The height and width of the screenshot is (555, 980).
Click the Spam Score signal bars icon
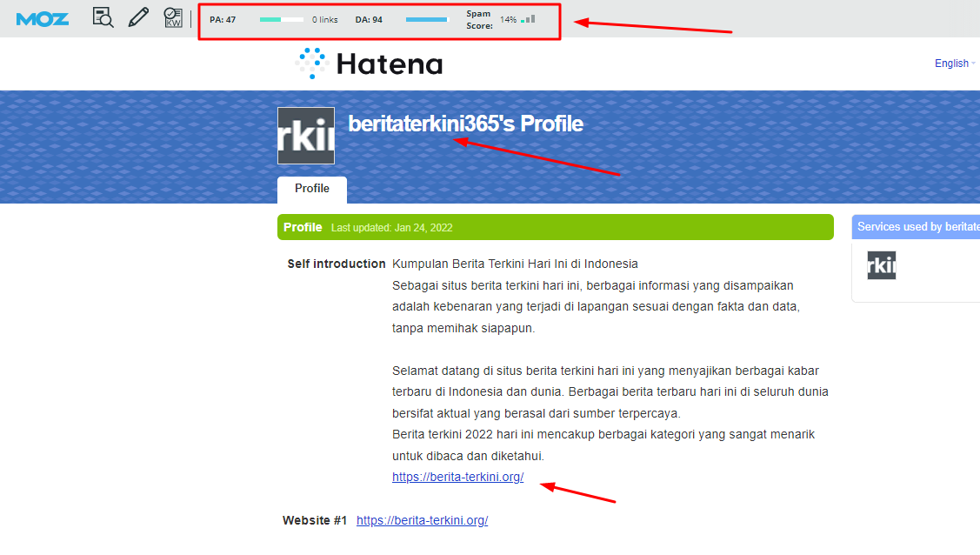coord(528,19)
